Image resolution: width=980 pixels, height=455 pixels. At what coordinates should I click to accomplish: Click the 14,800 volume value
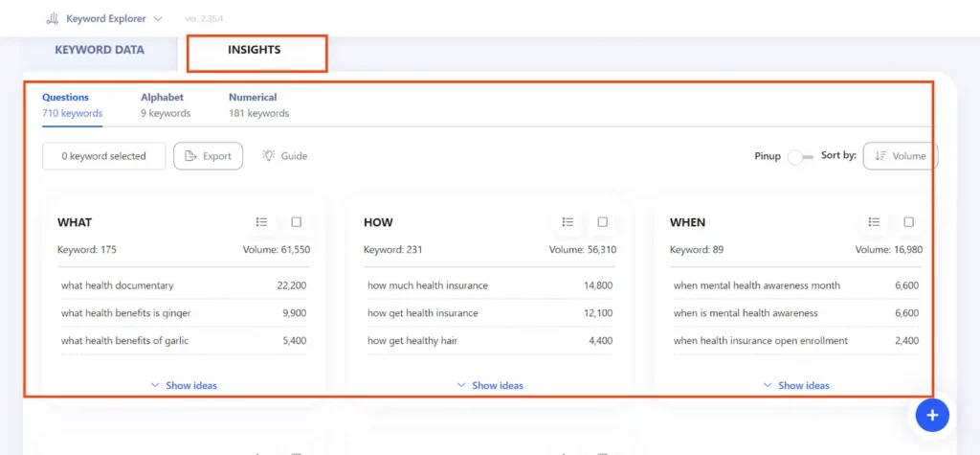click(598, 285)
